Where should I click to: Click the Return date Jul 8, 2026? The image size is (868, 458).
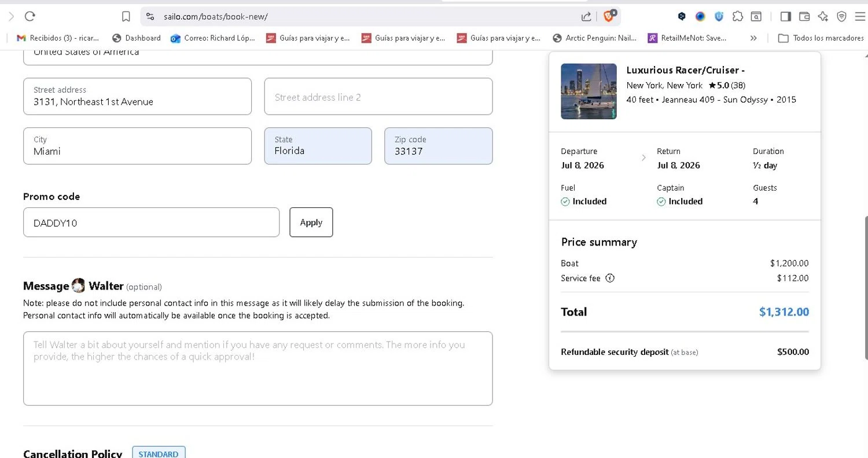click(678, 166)
